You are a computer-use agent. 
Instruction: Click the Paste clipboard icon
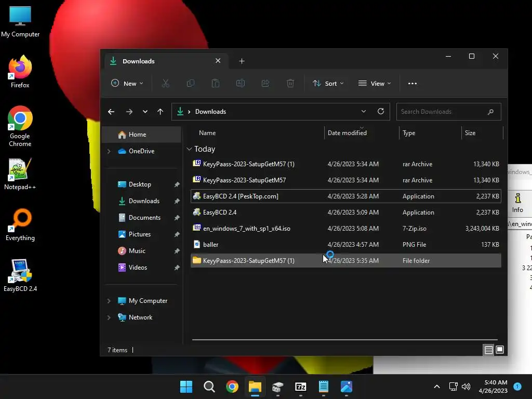(216, 84)
